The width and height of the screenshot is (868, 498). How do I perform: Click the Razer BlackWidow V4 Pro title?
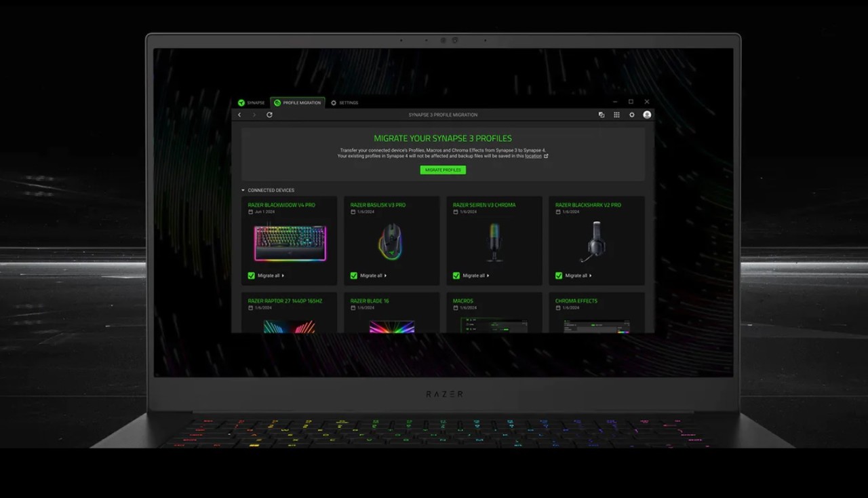tap(281, 205)
